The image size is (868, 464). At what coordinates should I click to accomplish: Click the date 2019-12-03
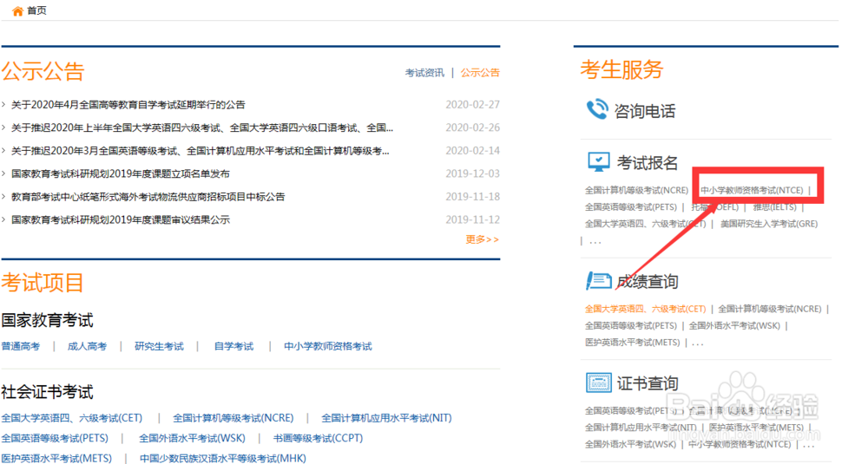pos(473,173)
